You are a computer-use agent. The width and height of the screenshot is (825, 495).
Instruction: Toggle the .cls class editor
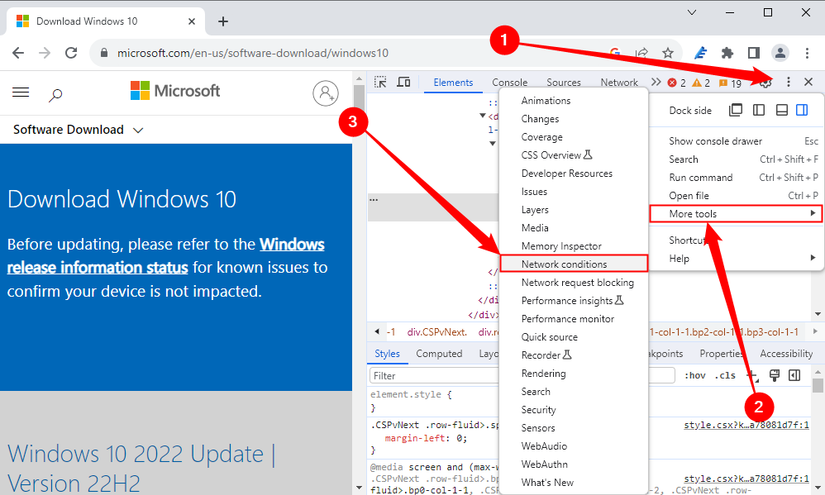[725, 375]
